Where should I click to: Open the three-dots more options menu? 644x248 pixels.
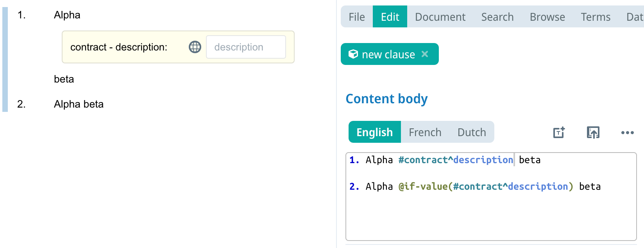627,132
